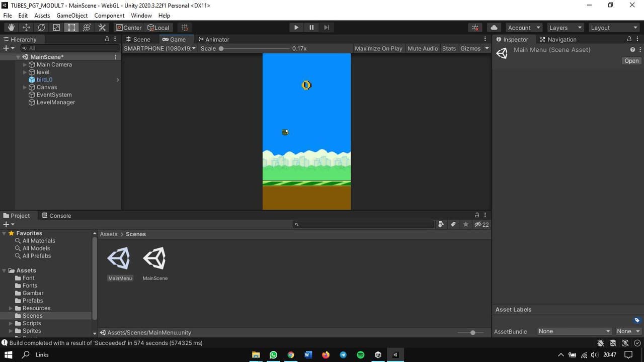
Task: Open Collab services icon
Action: [475, 28]
